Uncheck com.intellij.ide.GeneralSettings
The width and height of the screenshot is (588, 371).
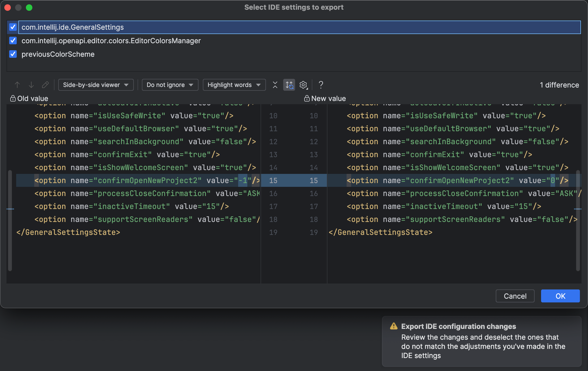point(13,27)
